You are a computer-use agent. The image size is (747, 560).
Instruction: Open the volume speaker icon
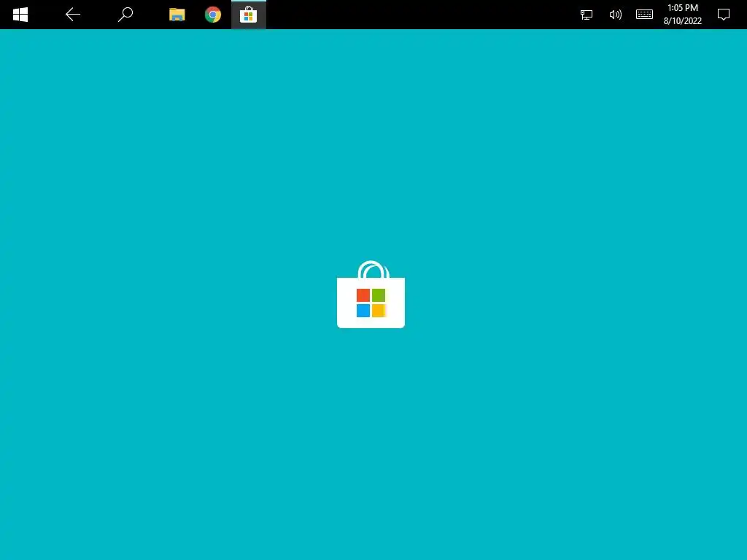tap(616, 15)
